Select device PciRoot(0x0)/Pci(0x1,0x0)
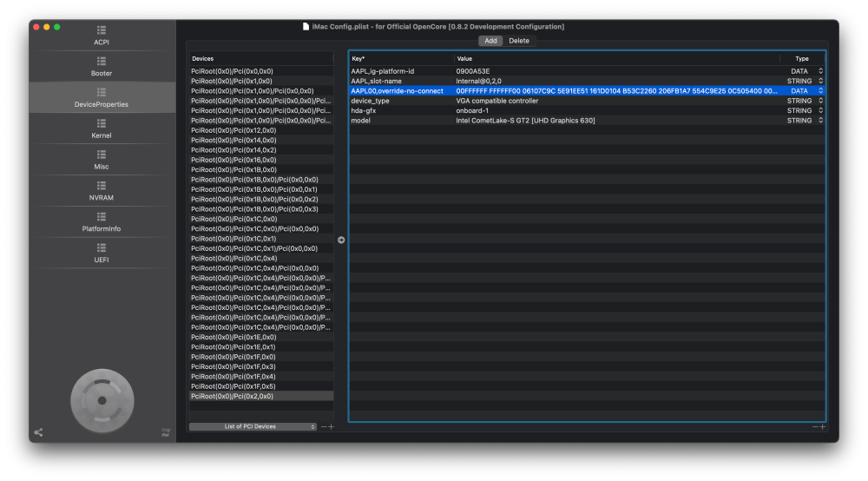The width and height of the screenshot is (868, 481). 260,82
